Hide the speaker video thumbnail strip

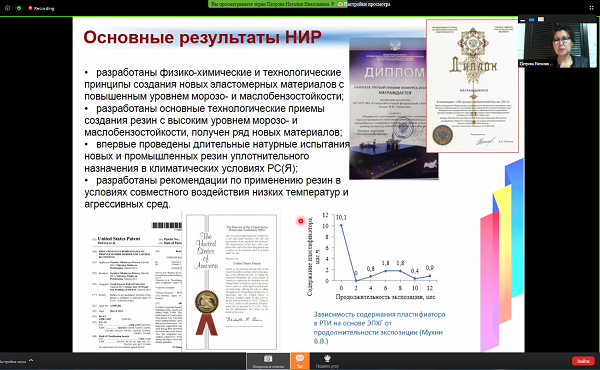[x=523, y=19]
